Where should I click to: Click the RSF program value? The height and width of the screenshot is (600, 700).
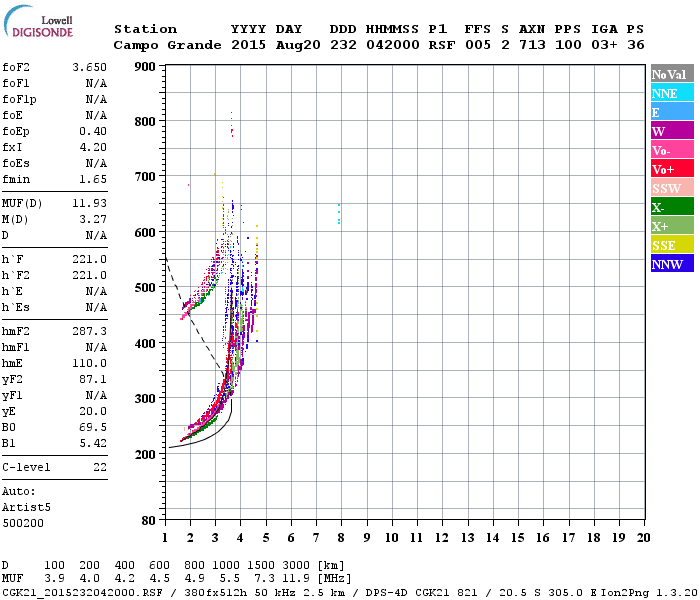click(442, 45)
